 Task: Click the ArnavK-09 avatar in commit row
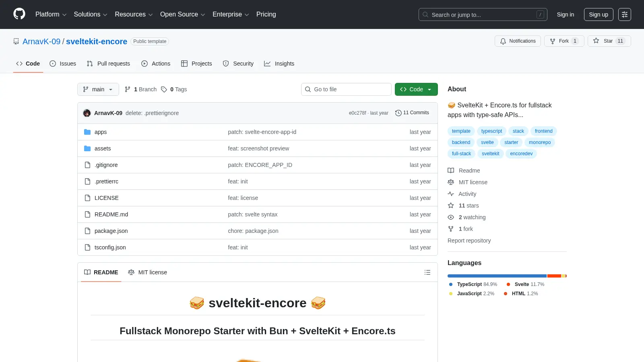87,113
